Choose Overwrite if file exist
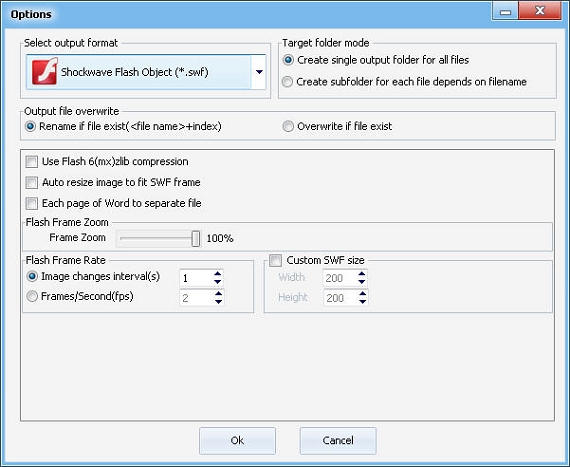The height and width of the screenshot is (467, 570). click(288, 126)
